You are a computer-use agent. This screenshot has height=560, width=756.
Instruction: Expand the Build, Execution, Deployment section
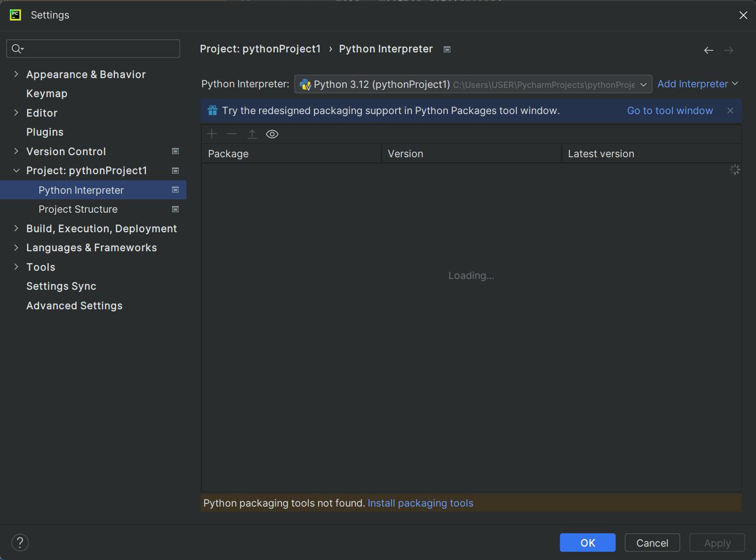16,228
